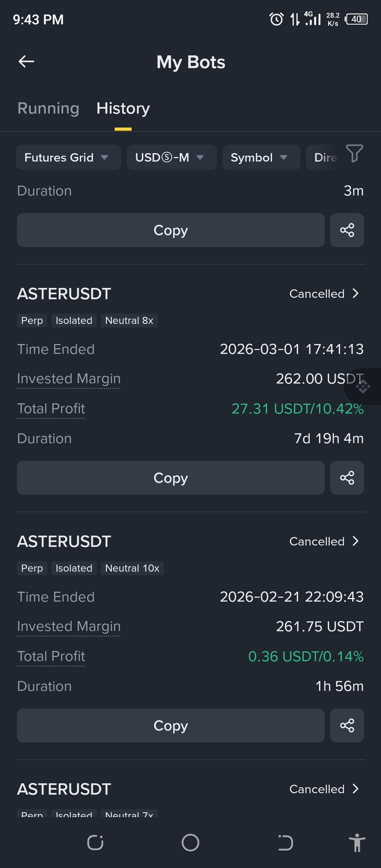Viewport: 381px width, 868px height.
Task: Open the filter funnel icon
Action: tap(354, 153)
